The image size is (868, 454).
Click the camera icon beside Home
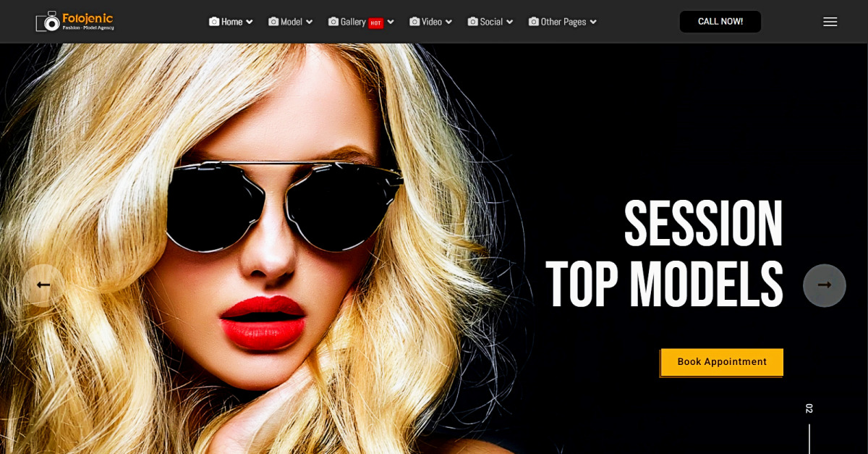214,22
